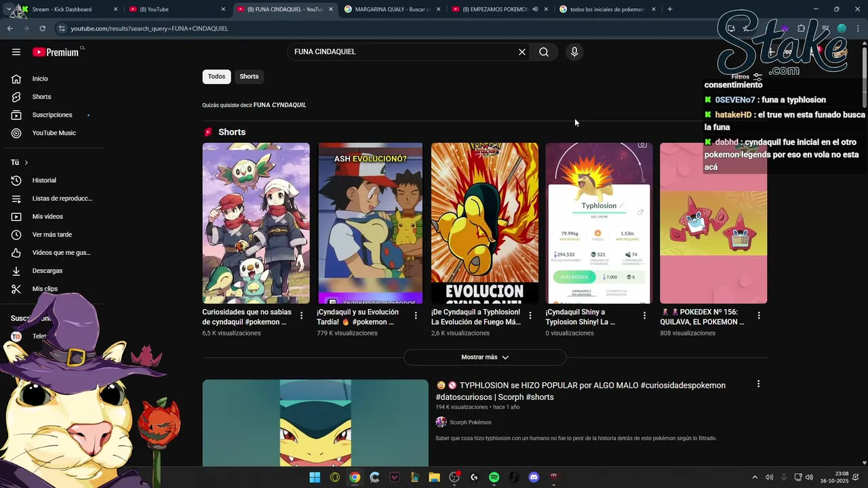Reload the page in Chrome

(42, 28)
